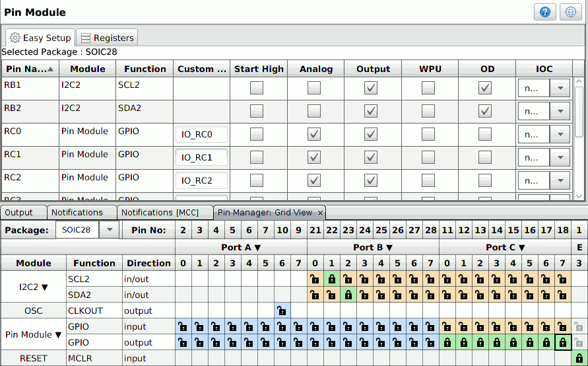Viewport: 588px width, 366px height.
Task: Open the Output tab
Action: (x=23, y=213)
